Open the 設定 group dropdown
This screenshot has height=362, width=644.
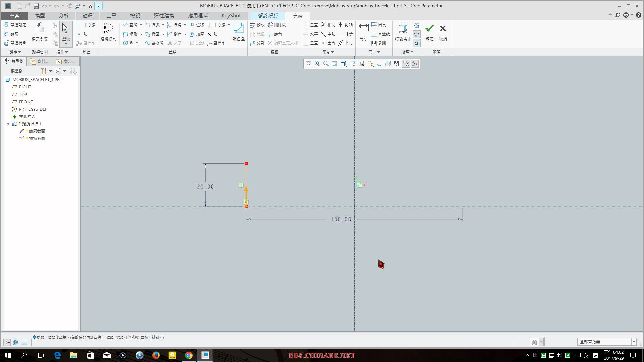pos(15,52)
